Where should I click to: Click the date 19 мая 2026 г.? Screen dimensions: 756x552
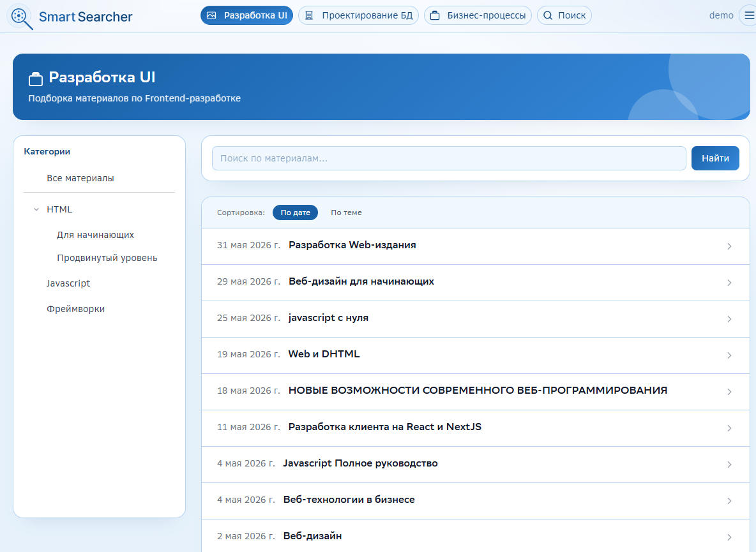(x=248, y=355)
